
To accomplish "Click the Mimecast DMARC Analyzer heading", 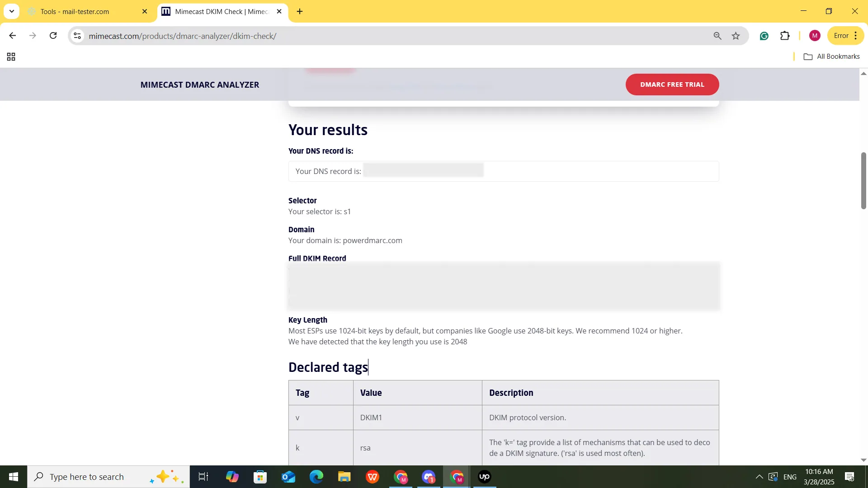I will coord(200,85).
